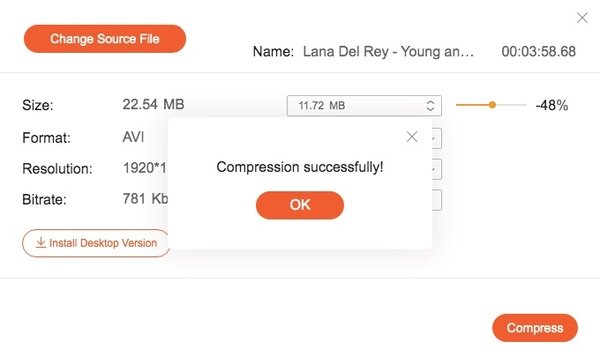This screenshot has height=364, width=600.
Task: Click the Install Desktop Version button
Action: [96, 243]
